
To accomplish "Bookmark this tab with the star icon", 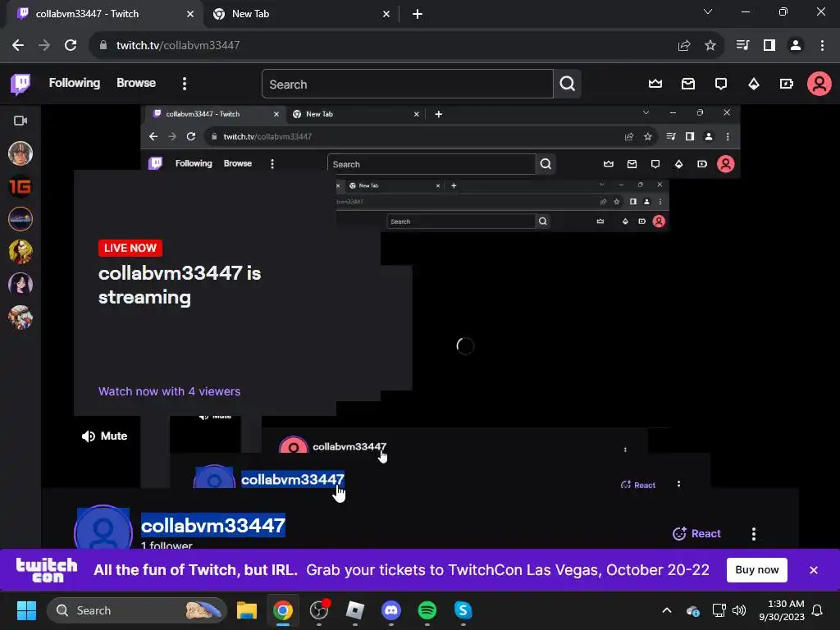I will pyautogui.click(x=710, y=46).
